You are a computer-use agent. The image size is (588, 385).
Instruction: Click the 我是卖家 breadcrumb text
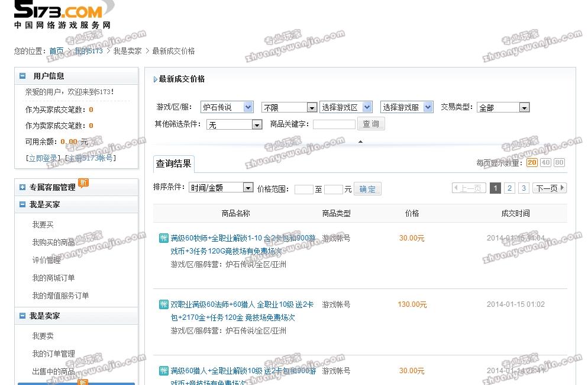[128, 51]
